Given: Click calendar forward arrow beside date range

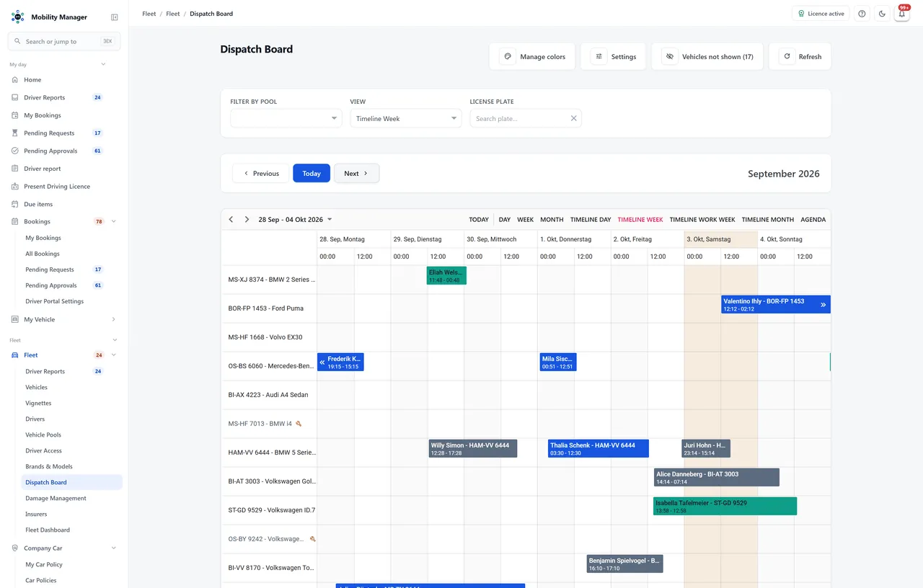Looking at the screenshot, I should coord(247,219).
